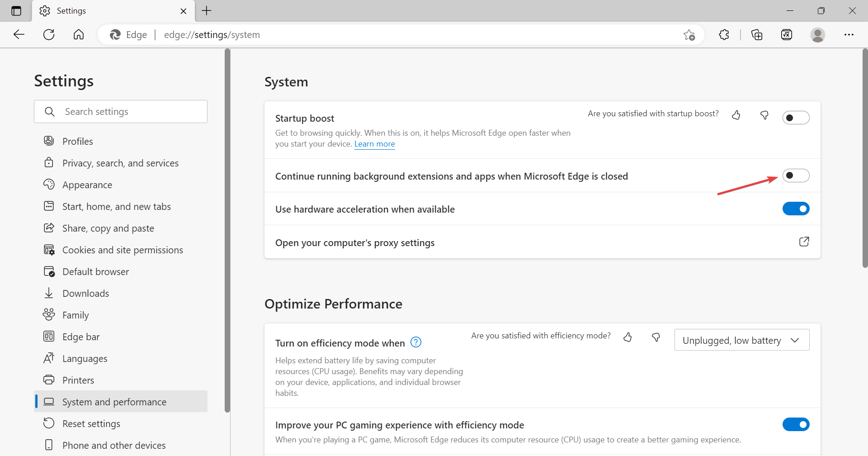Image resolution: width=868 pixels, height=456 pixels.
Task: Click the magnifier icon in search settings
Action: (50, 112)
